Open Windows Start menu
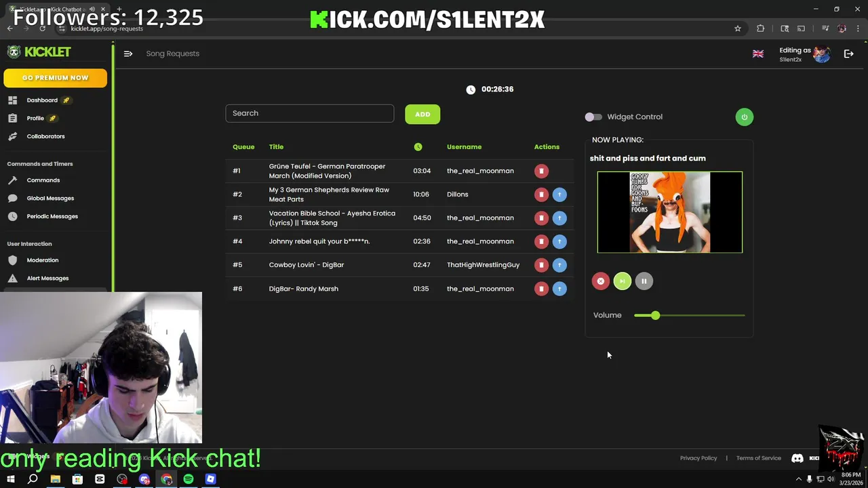The height and width of the screenshot is (488, 868). tap(10, 479)
